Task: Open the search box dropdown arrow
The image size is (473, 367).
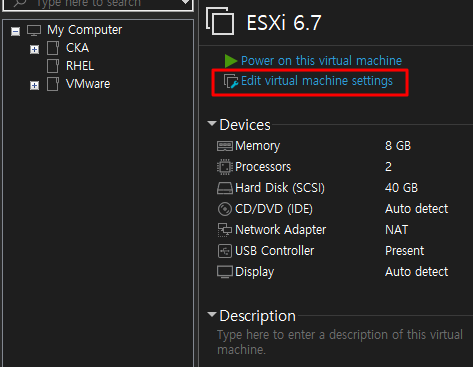Action: point(185,3)
